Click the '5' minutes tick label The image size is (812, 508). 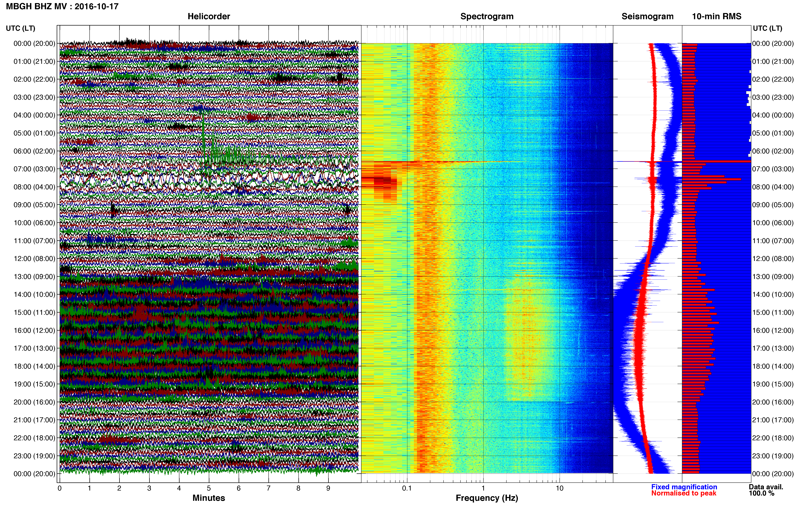(x=209, y=488)
